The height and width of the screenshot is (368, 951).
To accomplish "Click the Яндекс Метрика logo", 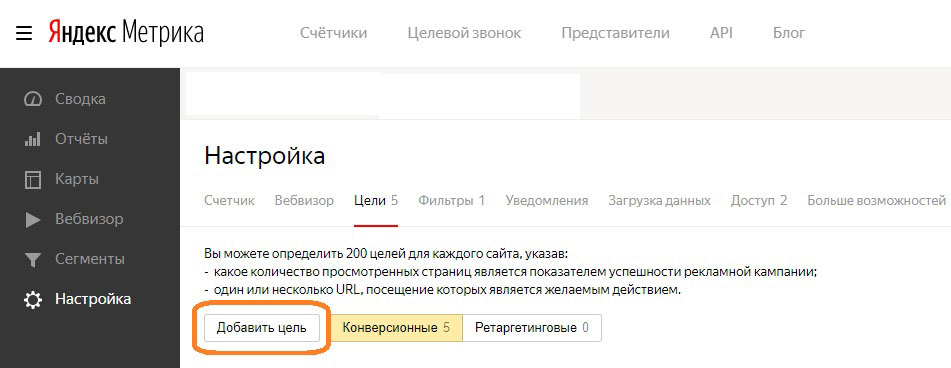I will [x=126, y=33].
